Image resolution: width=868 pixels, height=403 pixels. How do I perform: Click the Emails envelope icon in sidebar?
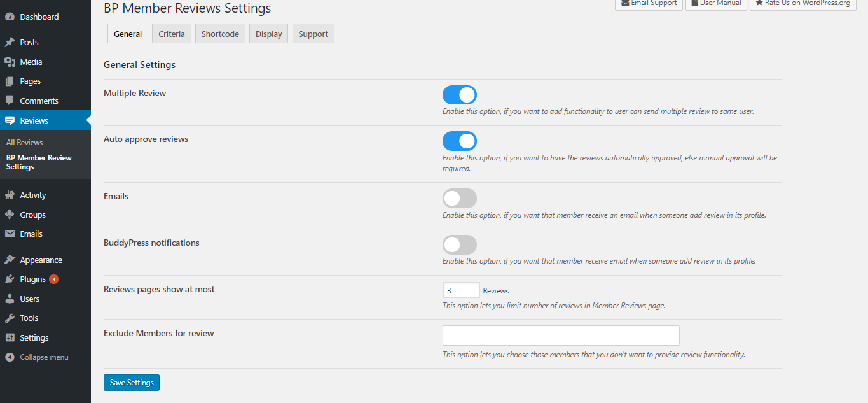pyautogui.click(x=10, y=234)
